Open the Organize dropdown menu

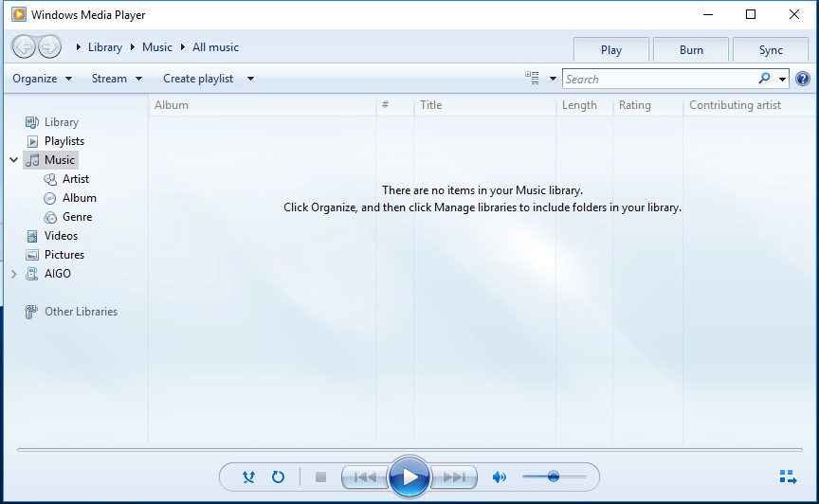[x=42, y=79]
